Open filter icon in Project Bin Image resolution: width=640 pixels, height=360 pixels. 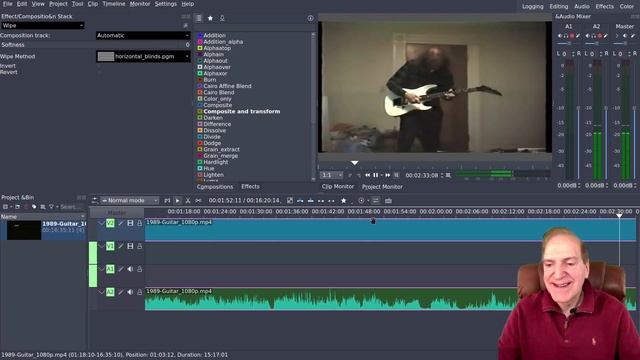(51, 207)
